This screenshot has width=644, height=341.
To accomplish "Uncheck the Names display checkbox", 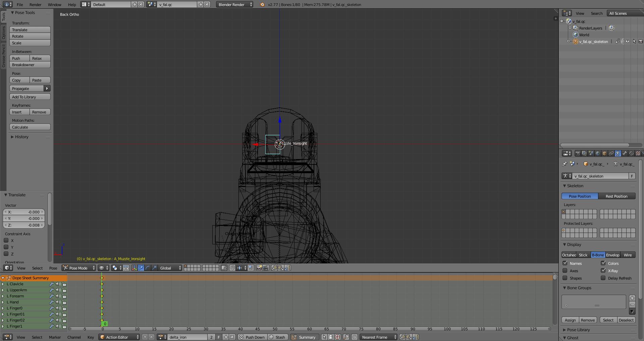I will tap(565, 263).
